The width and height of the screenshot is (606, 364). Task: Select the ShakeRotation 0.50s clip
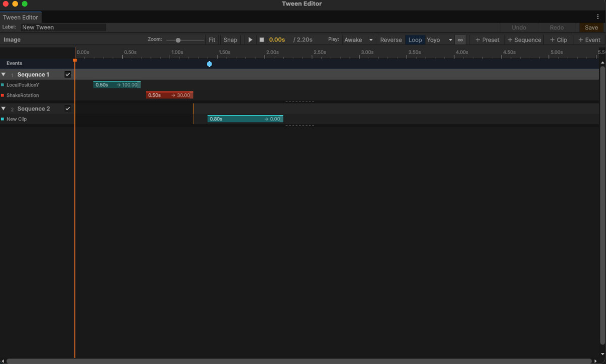point(170,95)
